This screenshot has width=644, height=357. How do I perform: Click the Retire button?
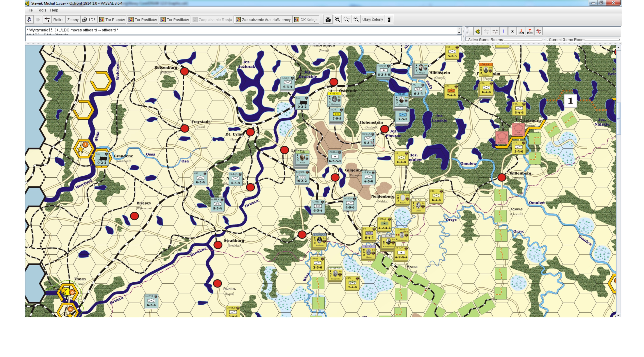coord(58,19)
